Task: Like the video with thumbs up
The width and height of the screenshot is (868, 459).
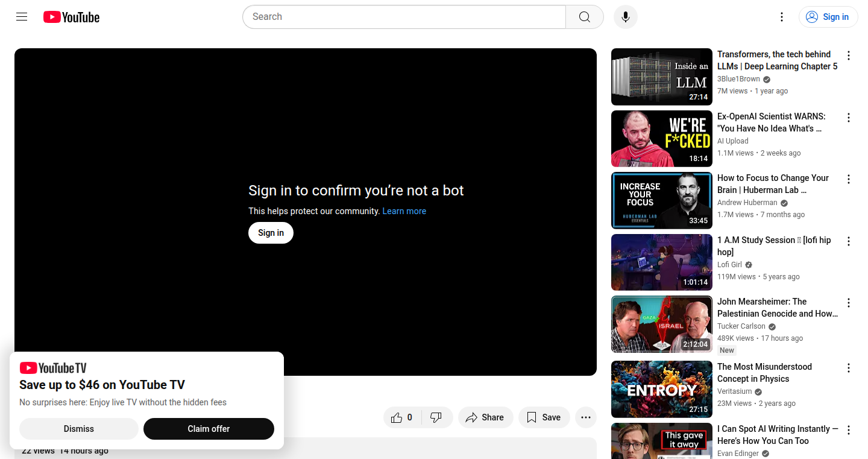Action: coord(401,417)
